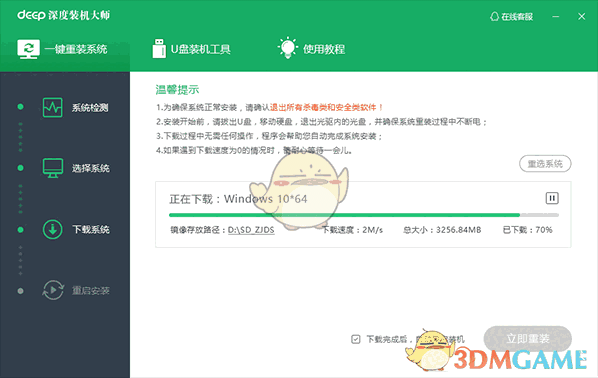This screenshot has height=378, width=598.
Task: Select the 下载系统 step label
Action: tap(91, 230)
